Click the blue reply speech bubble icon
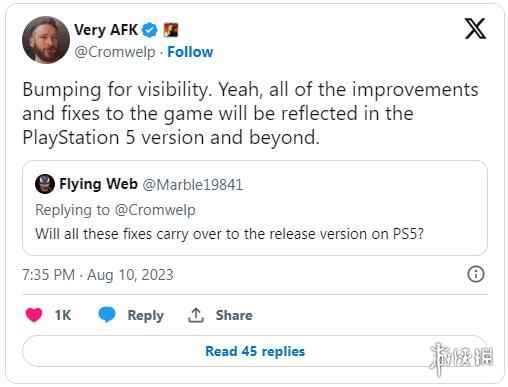508x387 pixels. click(107, 315)
